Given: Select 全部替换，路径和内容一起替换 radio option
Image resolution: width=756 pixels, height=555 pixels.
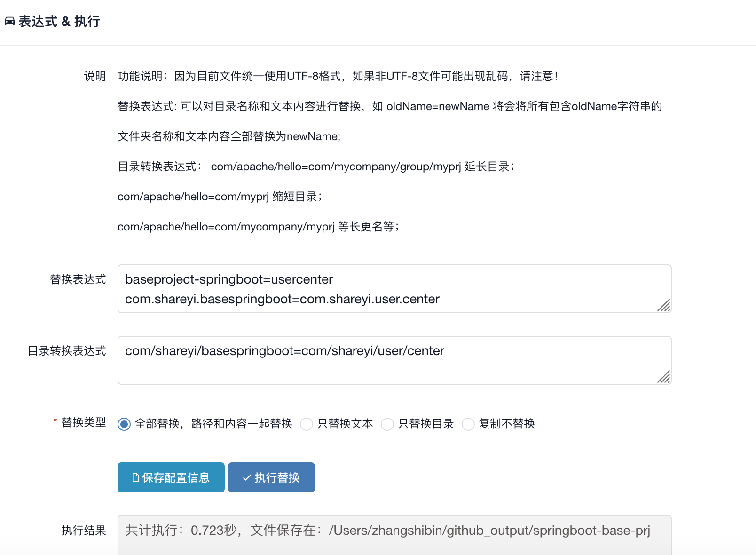Looking at the screenshot, I should [124, 424].
